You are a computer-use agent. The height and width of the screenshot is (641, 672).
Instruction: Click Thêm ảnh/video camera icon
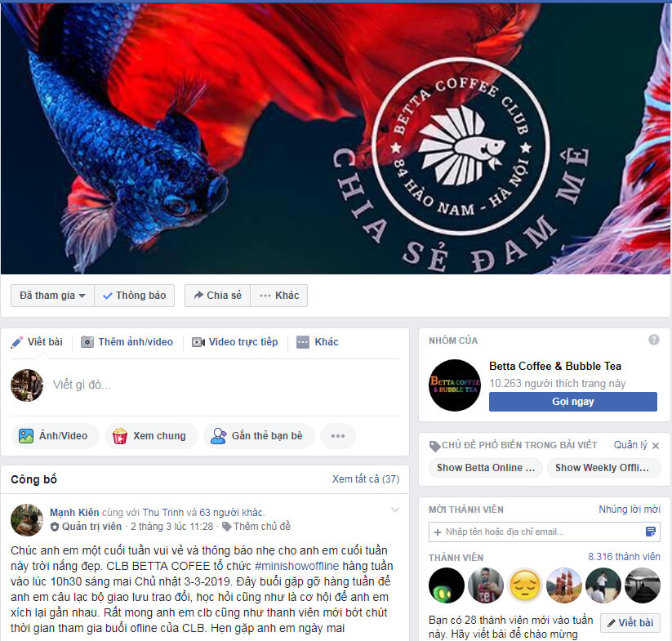(87, 342)
